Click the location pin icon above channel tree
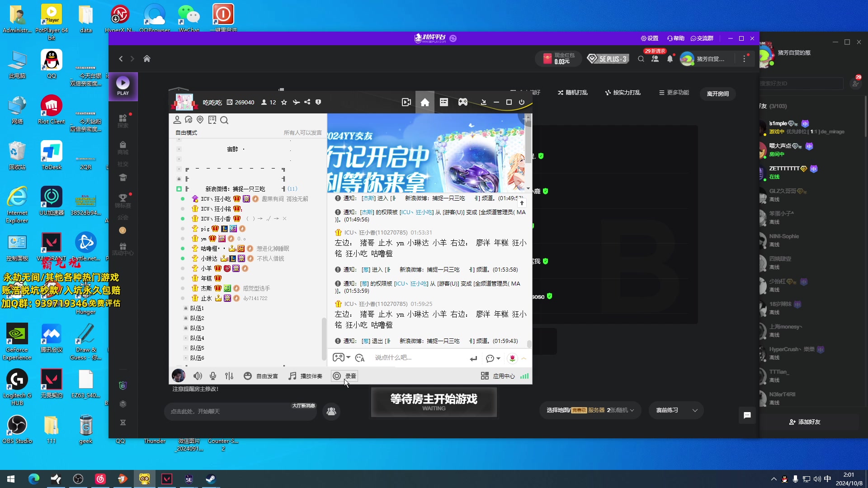Image resolution: width=868 pixels, height=488 pixels. point(200,120)
